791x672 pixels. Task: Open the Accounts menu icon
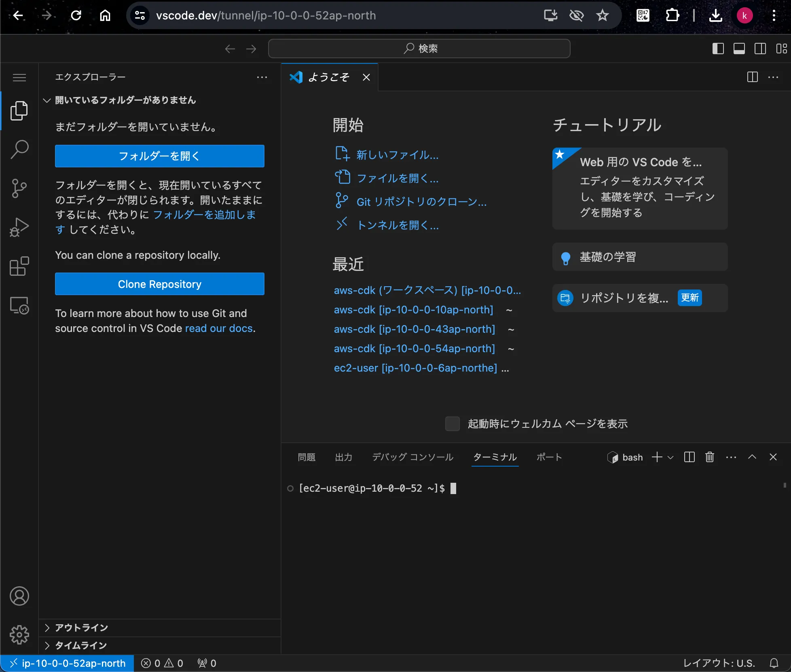coord(19,596)
